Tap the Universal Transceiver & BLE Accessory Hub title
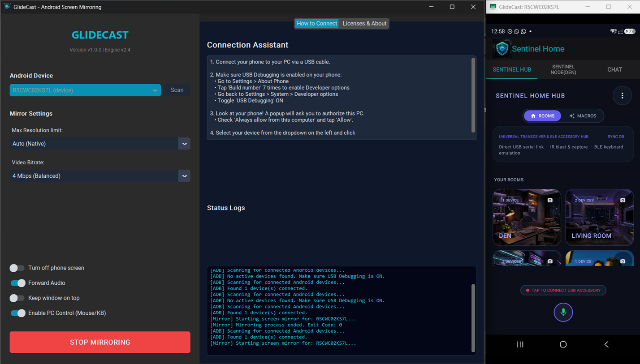Screen dimensions: 640x364 [543, 137]
